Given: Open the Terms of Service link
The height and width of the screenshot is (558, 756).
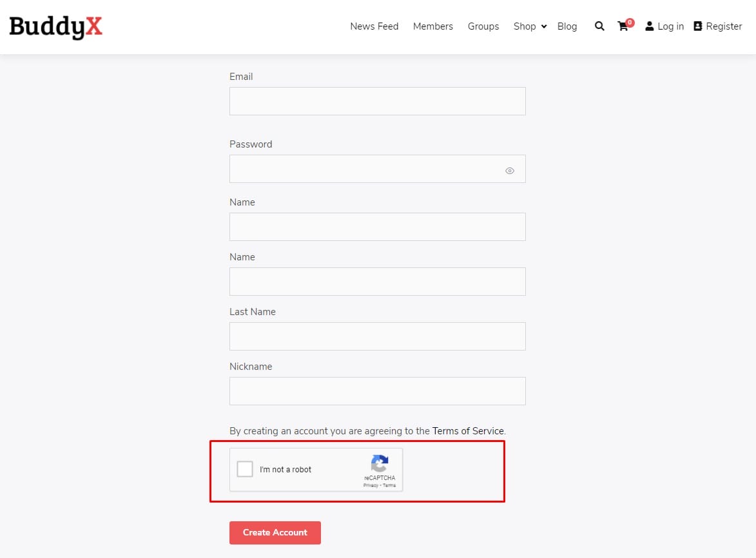Looking at the screenshot, I should 469,431.
